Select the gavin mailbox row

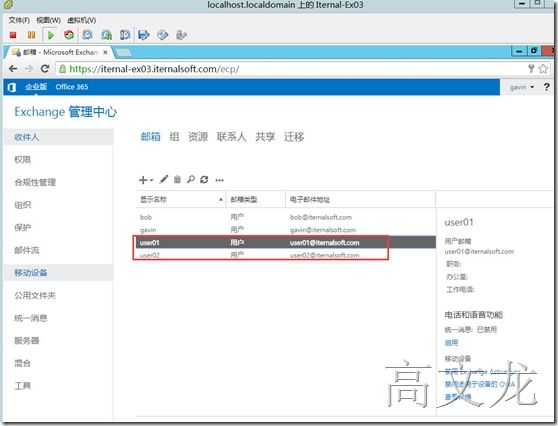coord(286,230)
